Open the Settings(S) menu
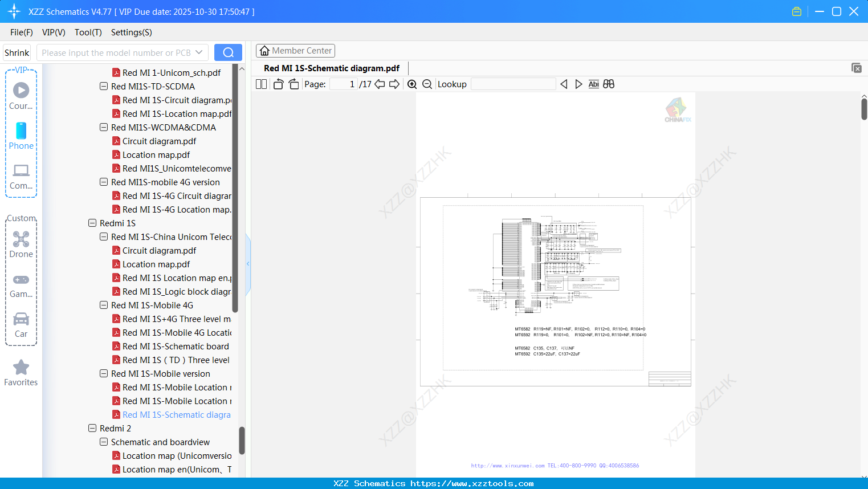The image size is (868, 489). point(131,32)
